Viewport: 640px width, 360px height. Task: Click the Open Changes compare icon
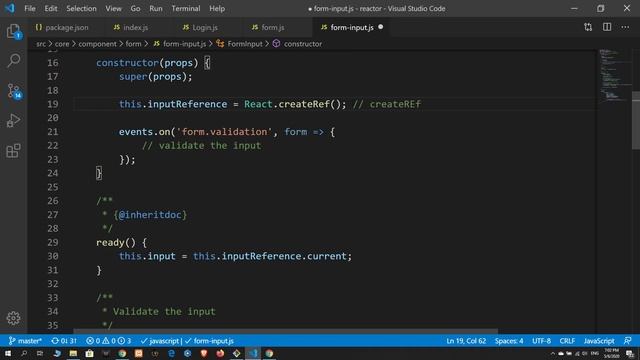tap(588, 27)
